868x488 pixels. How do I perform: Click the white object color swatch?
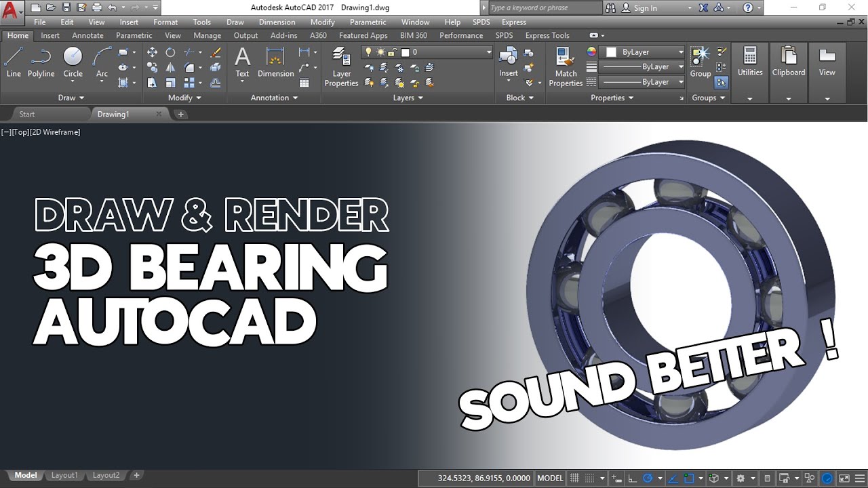pos(611,52)
